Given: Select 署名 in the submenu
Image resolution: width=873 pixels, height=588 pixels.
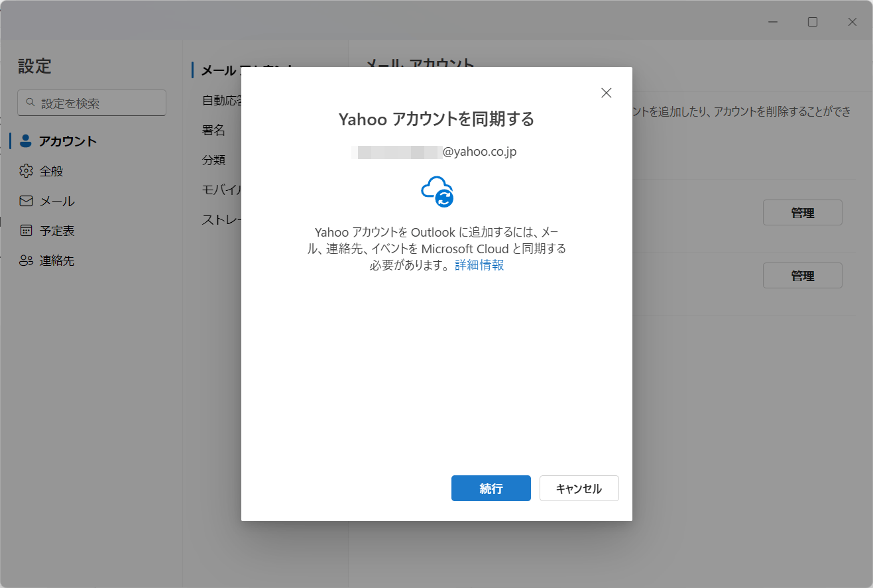Looking at the screenshot, I should click(x=213, y=130).
